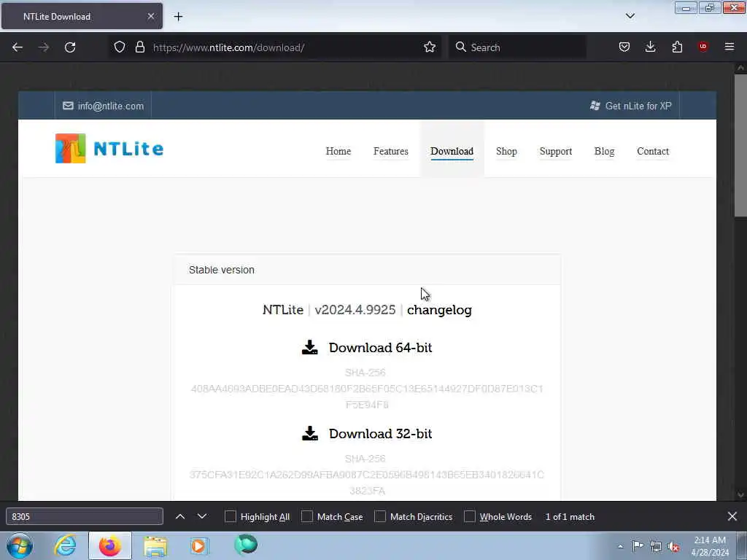The height and width of the screenshot is (560, 747).
Task: Click the page vertical scrollbar thumb
Action: pyautogui.click(x=740, y=145)
